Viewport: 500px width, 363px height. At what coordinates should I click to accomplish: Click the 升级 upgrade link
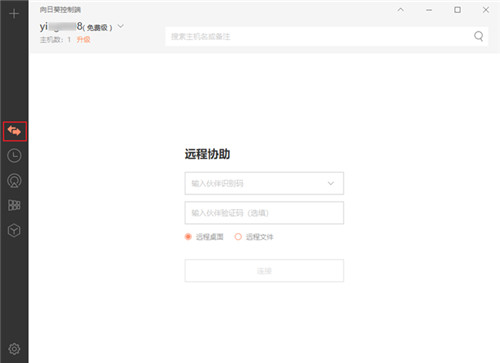click(84, 40)
